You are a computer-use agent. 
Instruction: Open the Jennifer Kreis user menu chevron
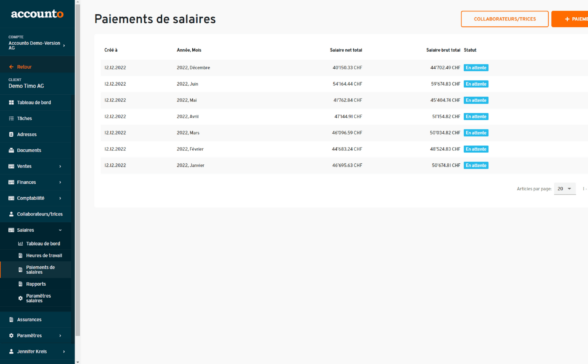64,352
